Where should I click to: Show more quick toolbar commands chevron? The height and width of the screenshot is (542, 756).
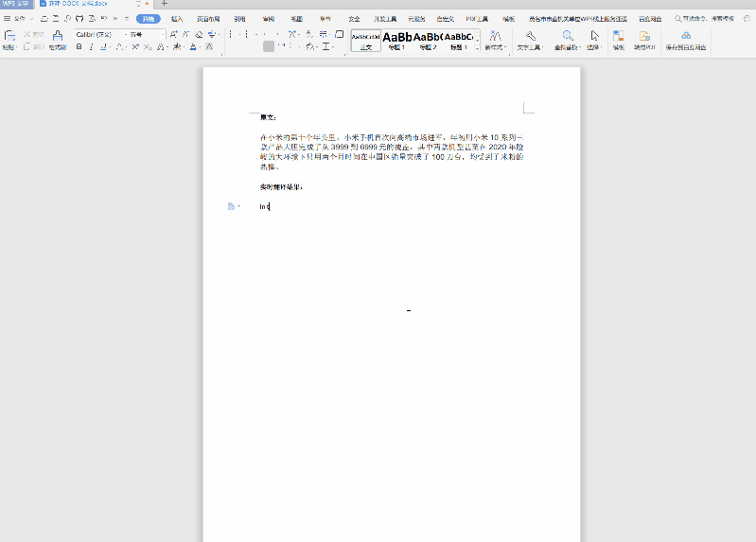pos(115,18)
